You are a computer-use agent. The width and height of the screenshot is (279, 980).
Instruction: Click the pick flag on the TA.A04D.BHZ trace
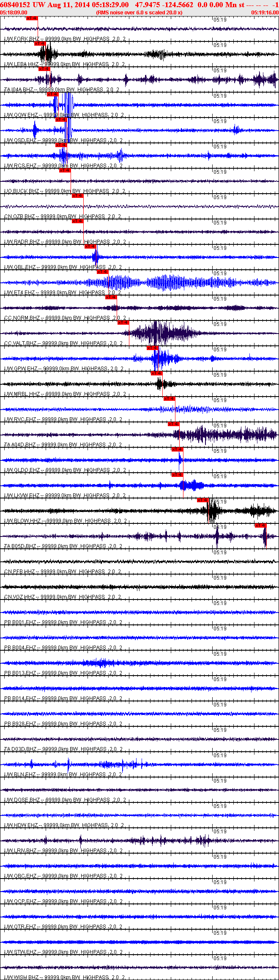pyautogui.click(x=174, y=424)
